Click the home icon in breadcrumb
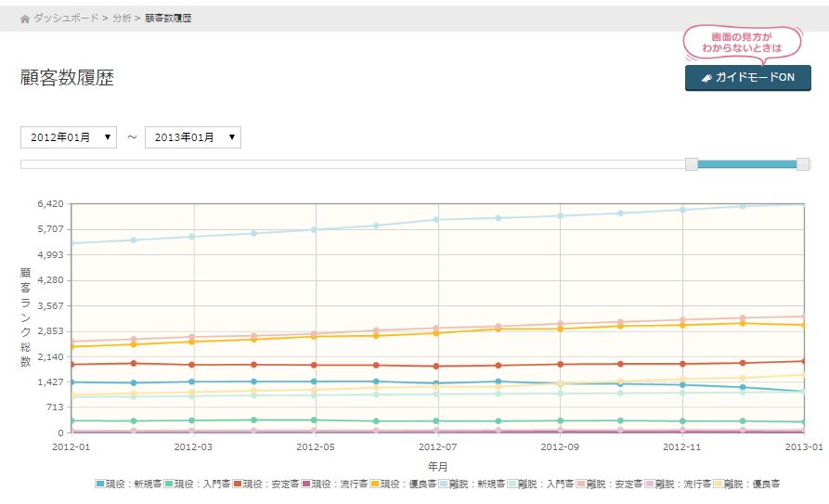829x504 pixels. pyautogui.click(x=25, y=19)
